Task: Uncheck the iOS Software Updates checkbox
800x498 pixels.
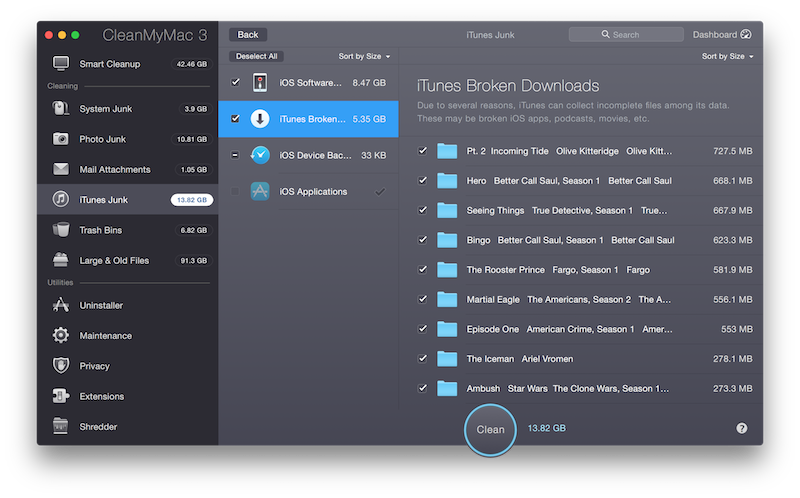Action: [x=235, y=82]
